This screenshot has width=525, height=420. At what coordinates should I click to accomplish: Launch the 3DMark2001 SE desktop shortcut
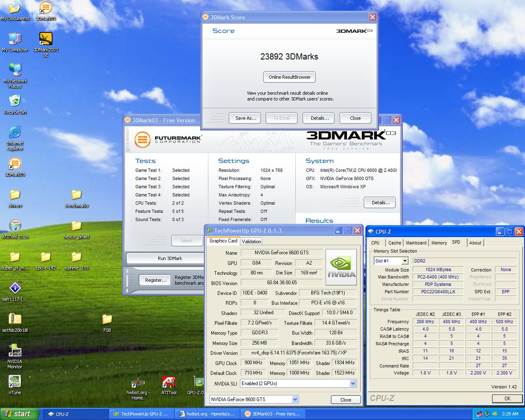pyautogui.click(x=46, y=45)
